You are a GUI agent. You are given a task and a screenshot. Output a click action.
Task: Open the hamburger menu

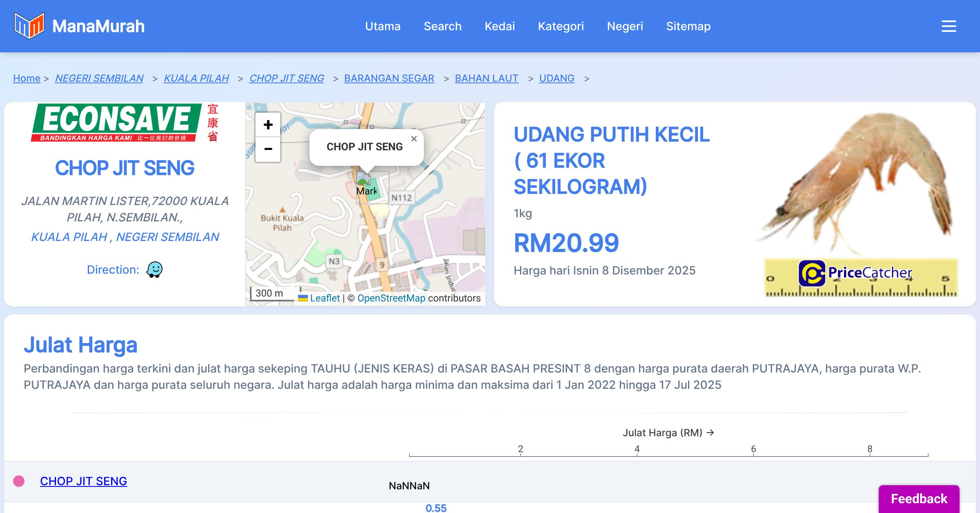pos(949,26)
